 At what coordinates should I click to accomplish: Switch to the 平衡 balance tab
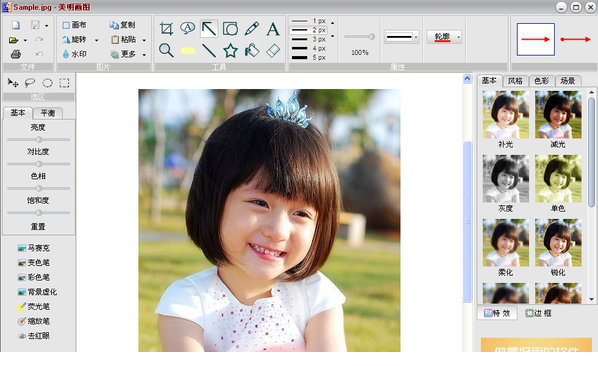(x=48, y=113)
